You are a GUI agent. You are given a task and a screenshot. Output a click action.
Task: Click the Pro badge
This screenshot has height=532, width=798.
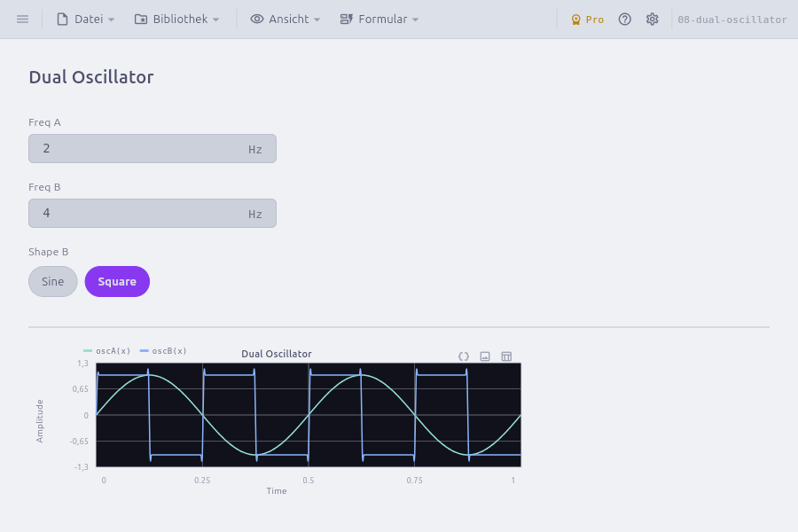(x=587, y=20)
